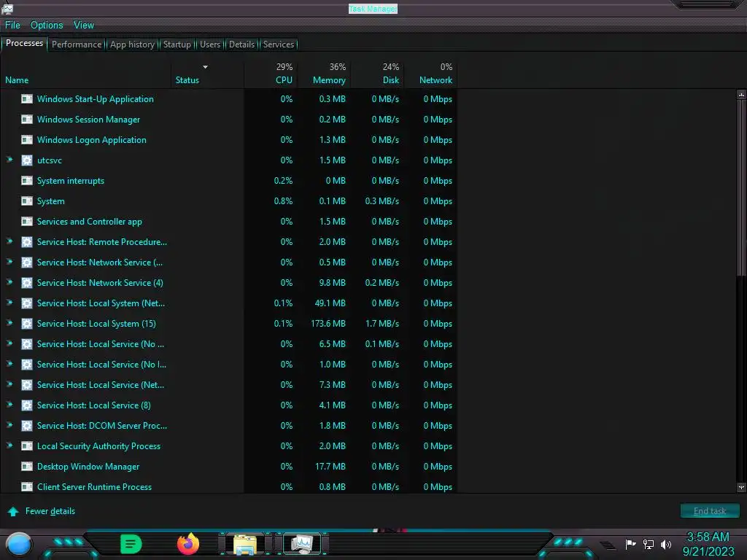Expand Service Host: Local Service (No ...) group
Viewport: 747px width, 560px height.
click(x=9, y=343)
